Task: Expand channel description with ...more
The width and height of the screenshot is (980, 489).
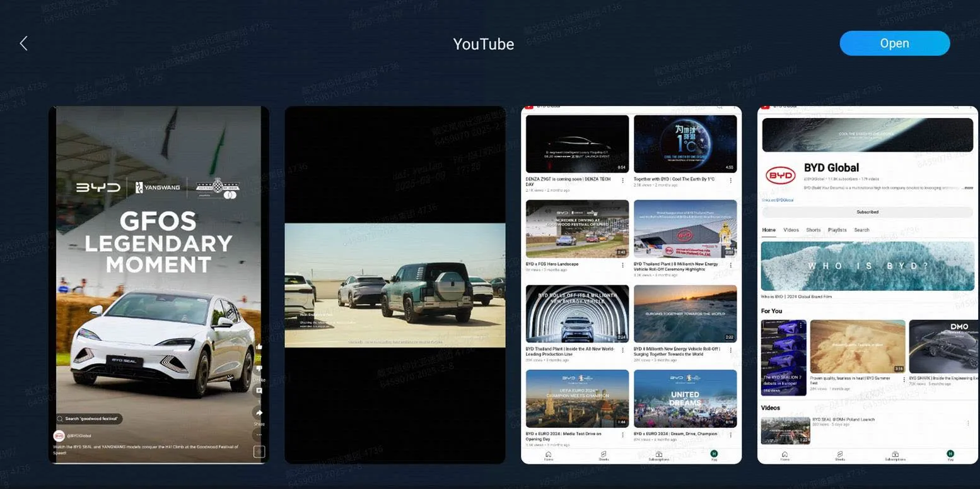Action: pyautogui.click(x=967, y=187)
